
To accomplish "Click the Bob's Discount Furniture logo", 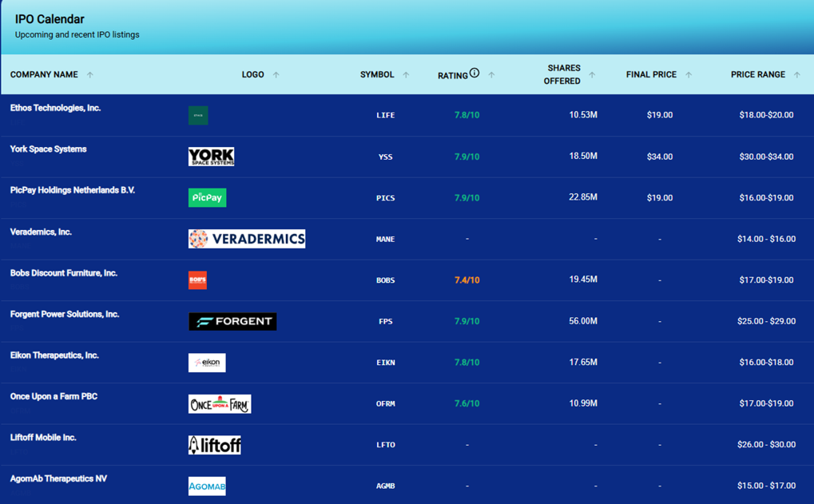I will tap(198, 280).
